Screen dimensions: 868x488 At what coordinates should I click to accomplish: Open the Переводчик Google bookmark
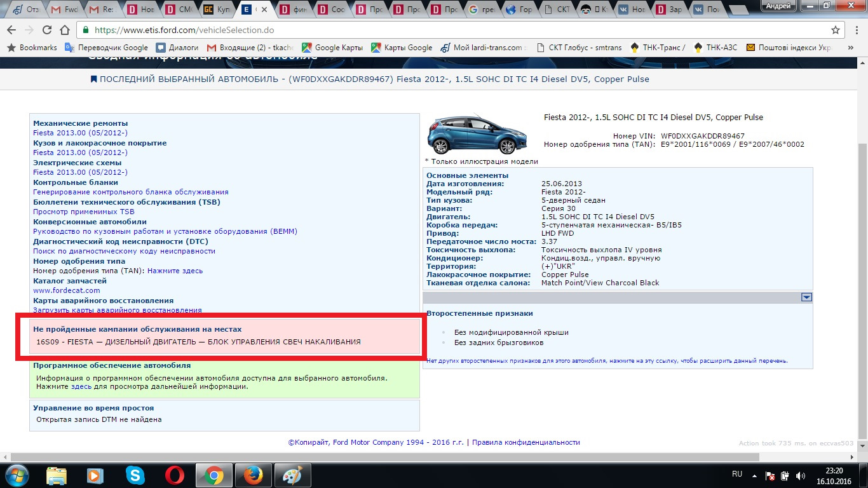tap(106, 48)
